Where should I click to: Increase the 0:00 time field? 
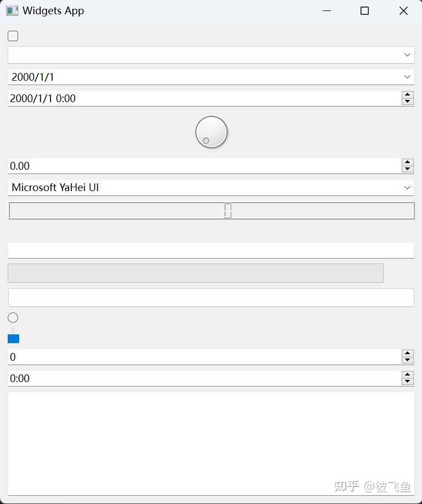point(407,375)
